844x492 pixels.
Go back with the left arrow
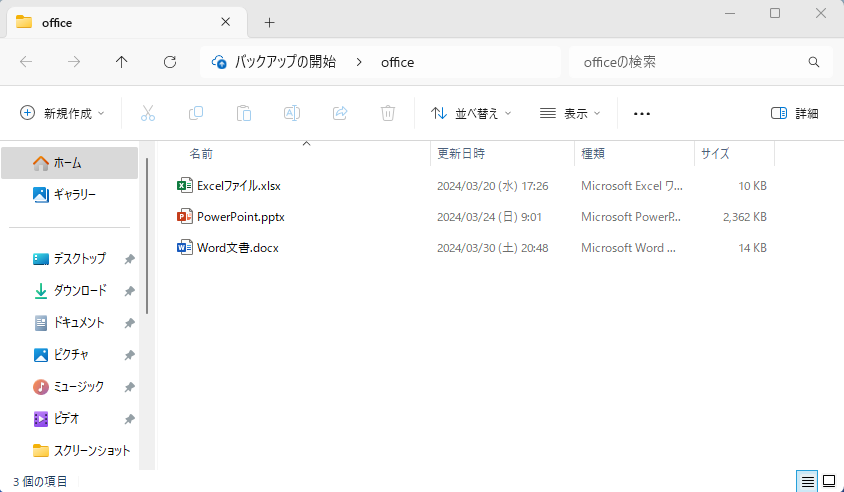(26, 62)
